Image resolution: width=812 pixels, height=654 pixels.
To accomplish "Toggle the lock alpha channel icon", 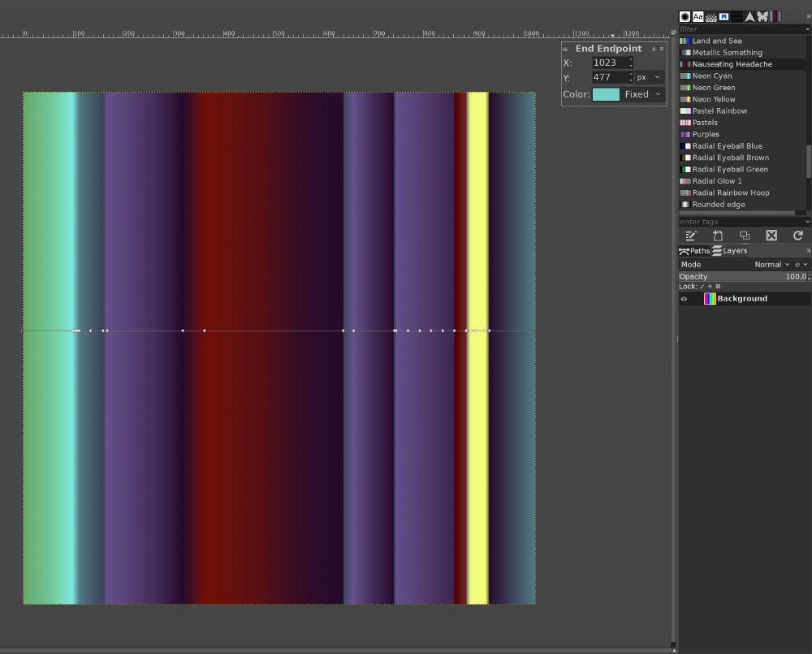I will [x=718, y=287].
